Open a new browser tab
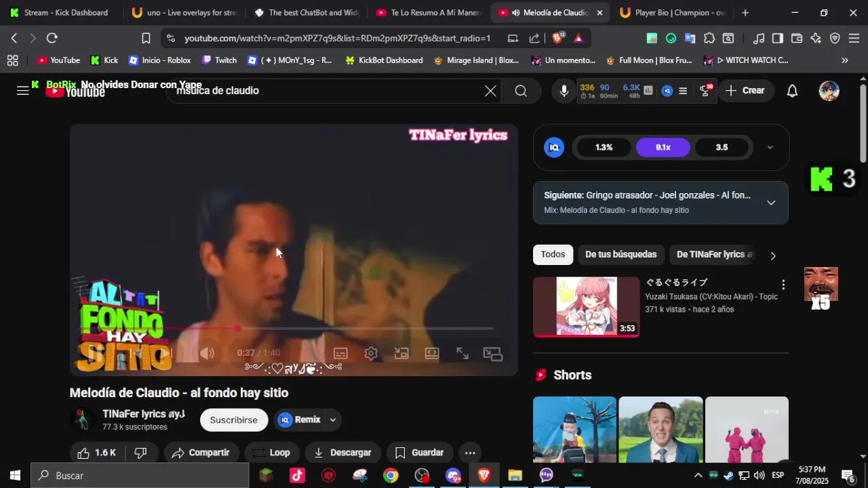868x488 pixels. [x=745, y=12]
